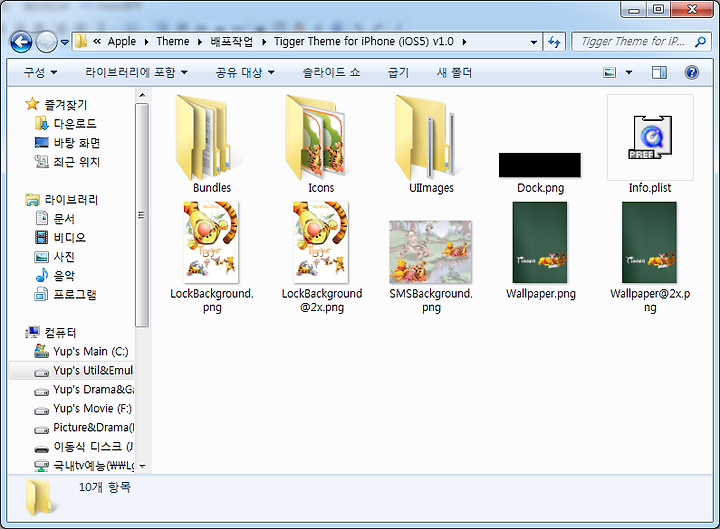Select the UIImages folder
720x529 pixels.
click(x=431, y=144)
